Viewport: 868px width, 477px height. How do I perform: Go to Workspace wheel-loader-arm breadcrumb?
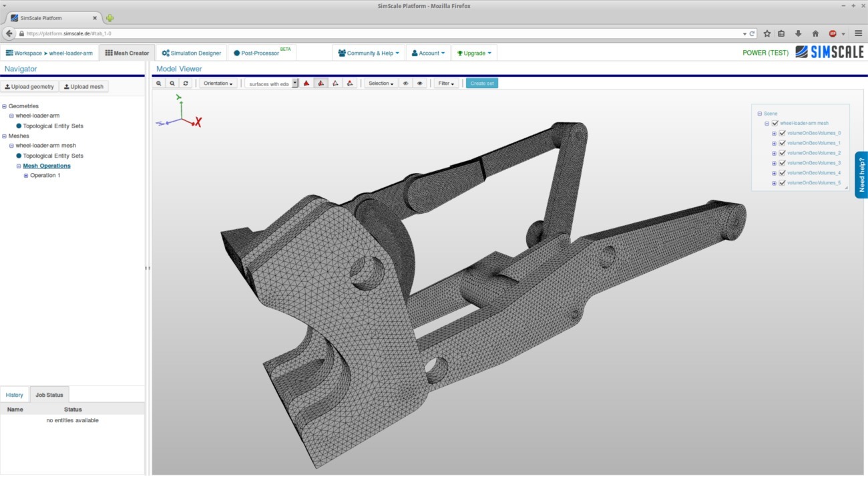point(49,53)
